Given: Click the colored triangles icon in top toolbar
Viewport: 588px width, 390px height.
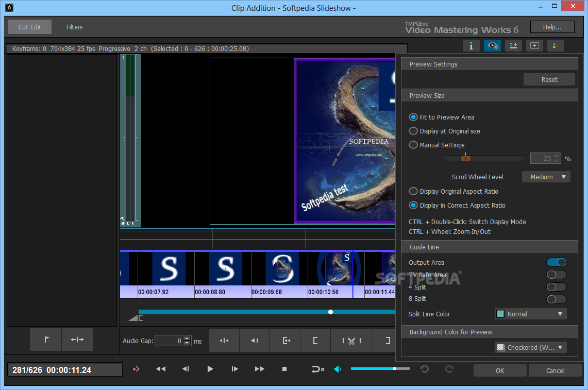Looking at the screenshot, I should (x=555, y=45).
